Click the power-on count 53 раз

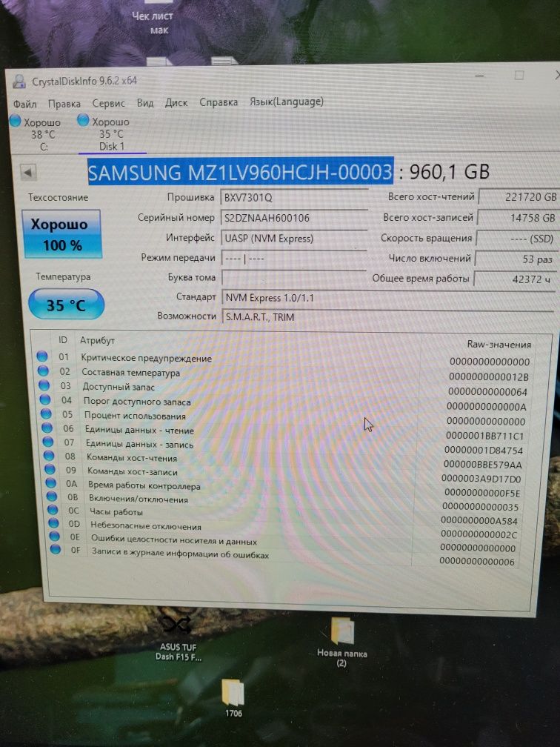click(516, 259)
